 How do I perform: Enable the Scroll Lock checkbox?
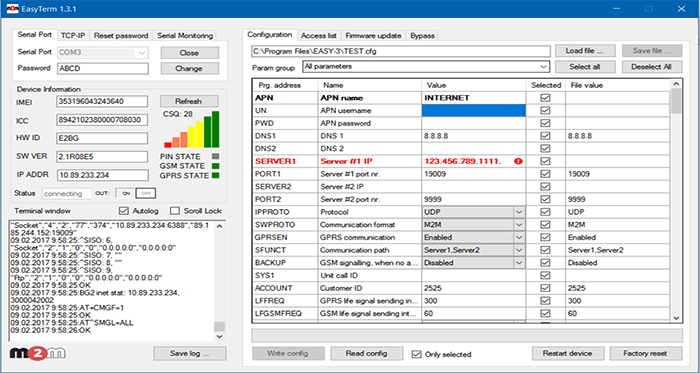point(175,211)
